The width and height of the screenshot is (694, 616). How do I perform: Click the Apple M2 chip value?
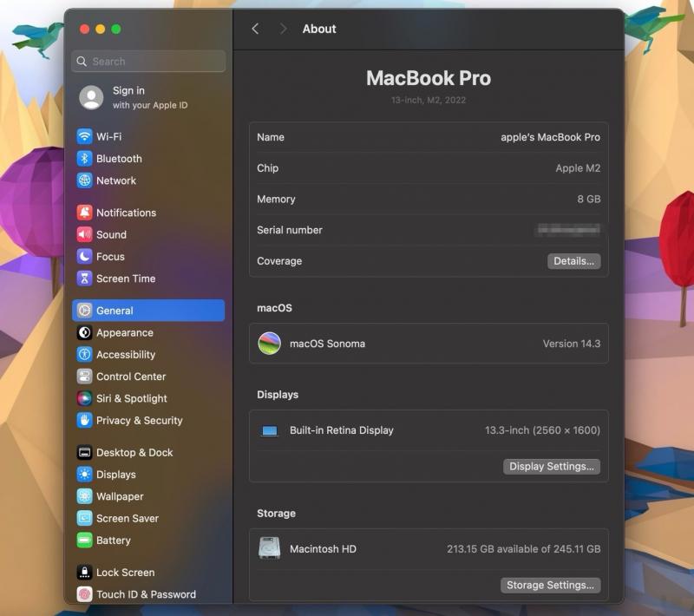coord(578,168)
